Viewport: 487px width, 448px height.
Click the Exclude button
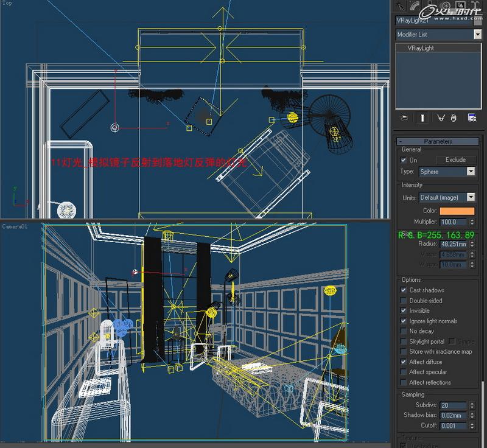coord(455,160)
